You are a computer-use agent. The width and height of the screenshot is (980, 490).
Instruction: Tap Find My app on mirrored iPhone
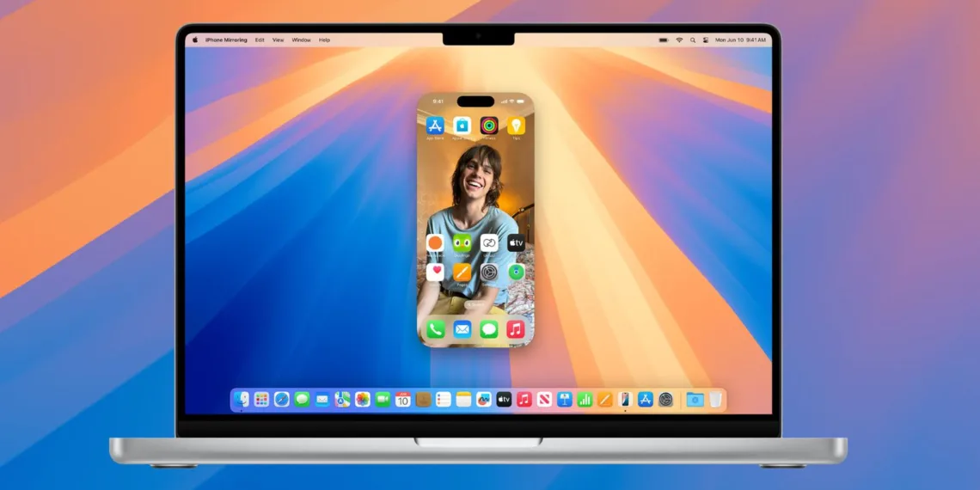click(517, 272)
